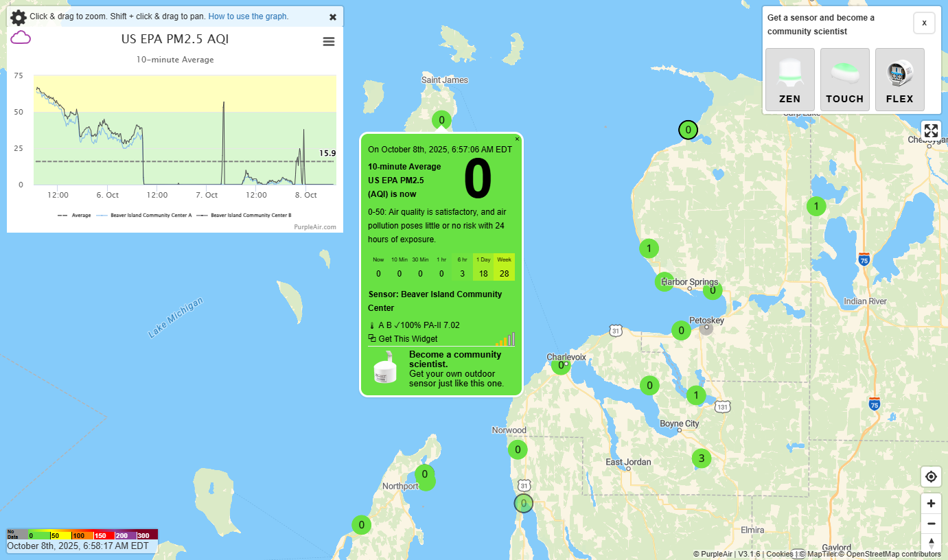Open the chart hamburger menu
Viewport: 948px width, 560px height.
[x=329, y=42]
